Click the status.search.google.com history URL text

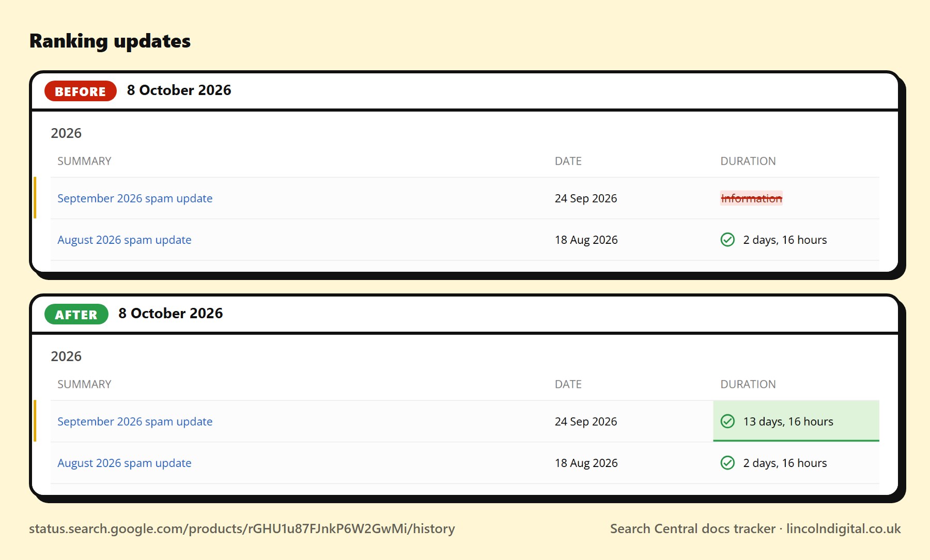pyautogui.click(x=242, y=529)
